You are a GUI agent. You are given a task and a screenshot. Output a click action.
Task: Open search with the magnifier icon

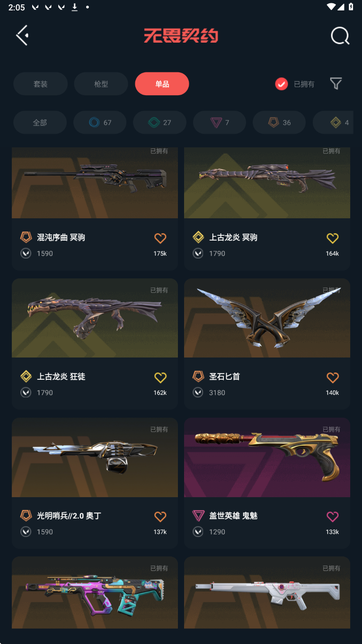point(340,36)
